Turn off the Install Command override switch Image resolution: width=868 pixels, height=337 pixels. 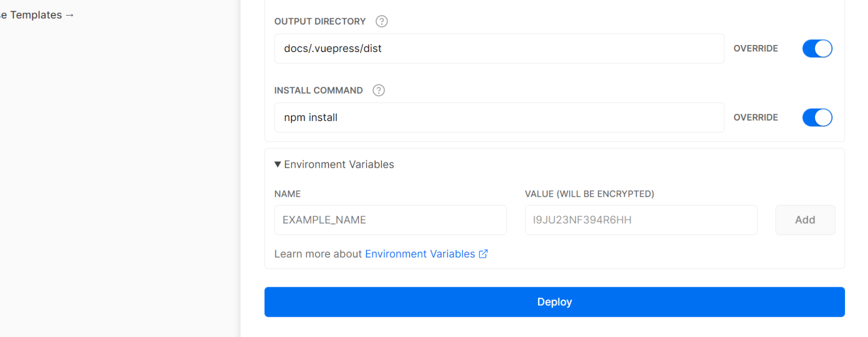(817, 118)
